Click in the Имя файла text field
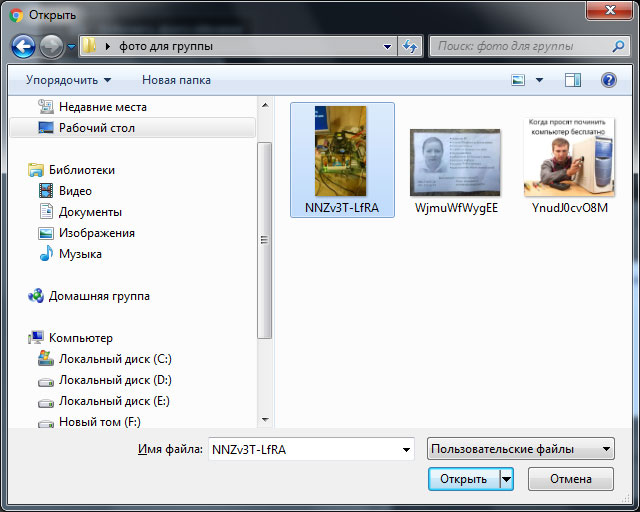The image size is (640, 512). (300, 450)
